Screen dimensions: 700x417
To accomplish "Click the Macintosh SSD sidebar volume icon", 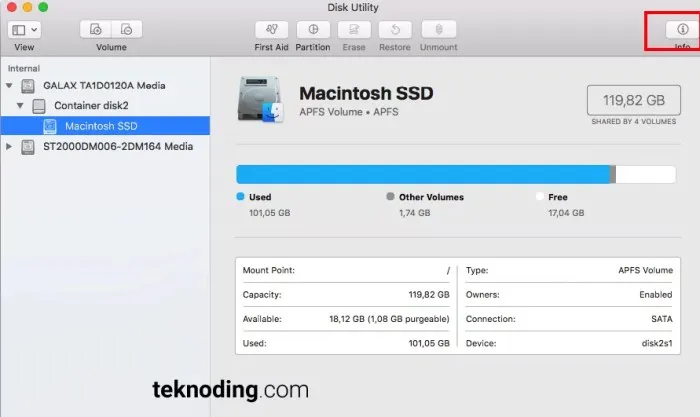I will coord(50,126).
